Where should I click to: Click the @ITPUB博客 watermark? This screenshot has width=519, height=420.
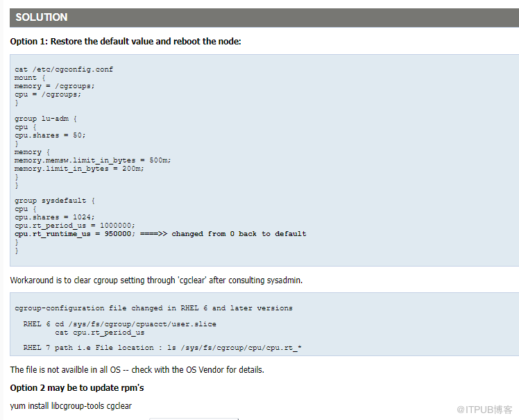click(x=484, y=410)
